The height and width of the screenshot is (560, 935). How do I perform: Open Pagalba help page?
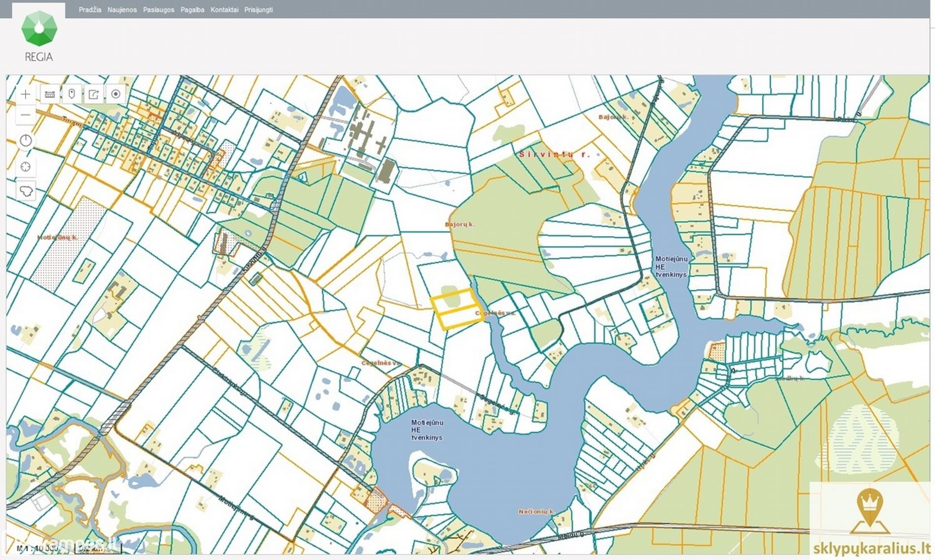192,9
